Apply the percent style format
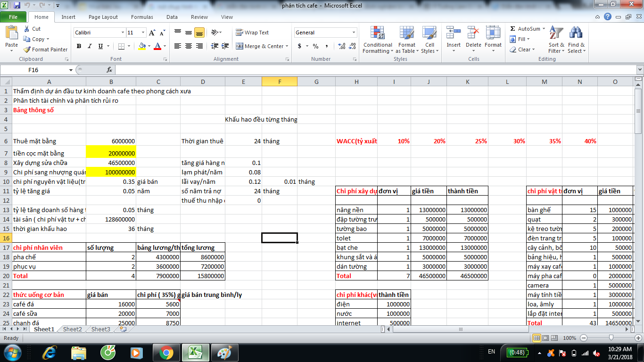This screenshot has width=644, height=362. [x=315, y=46]
